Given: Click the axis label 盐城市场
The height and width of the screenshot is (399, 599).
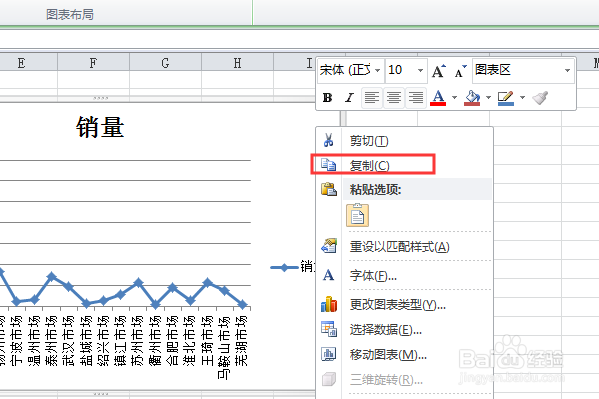Looking at the screenshot, I should pyautogui.click(x=86, y=341).
